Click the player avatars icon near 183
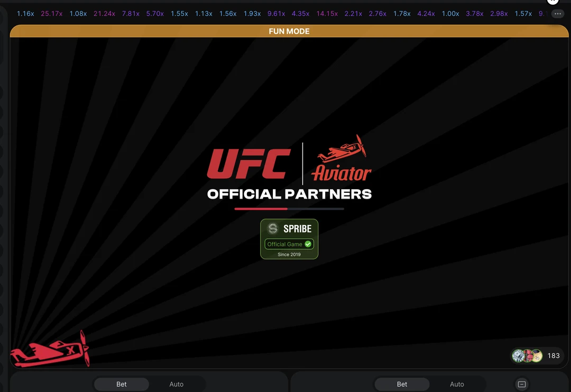The width and height of the screenshot is (571, 392). tap(527, 356)
